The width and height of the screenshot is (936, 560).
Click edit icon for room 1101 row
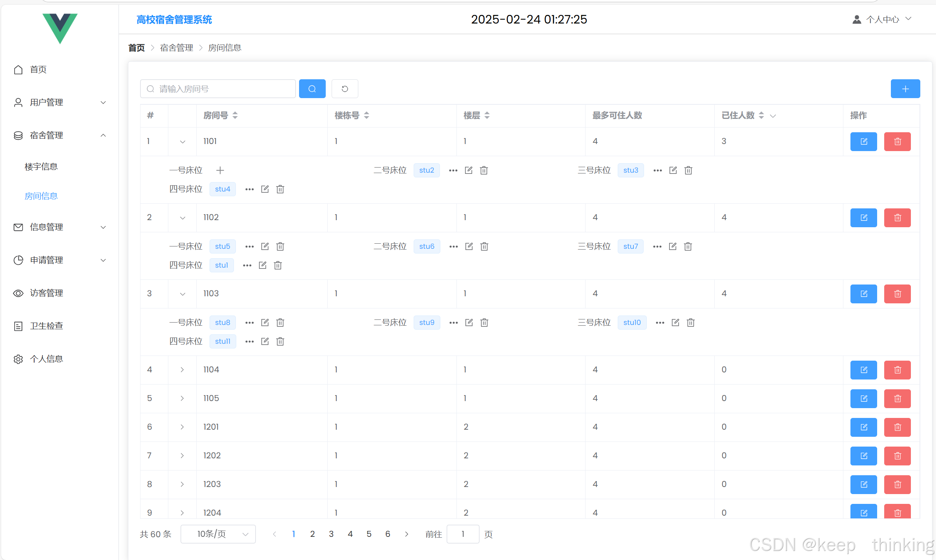coord(863,142)
